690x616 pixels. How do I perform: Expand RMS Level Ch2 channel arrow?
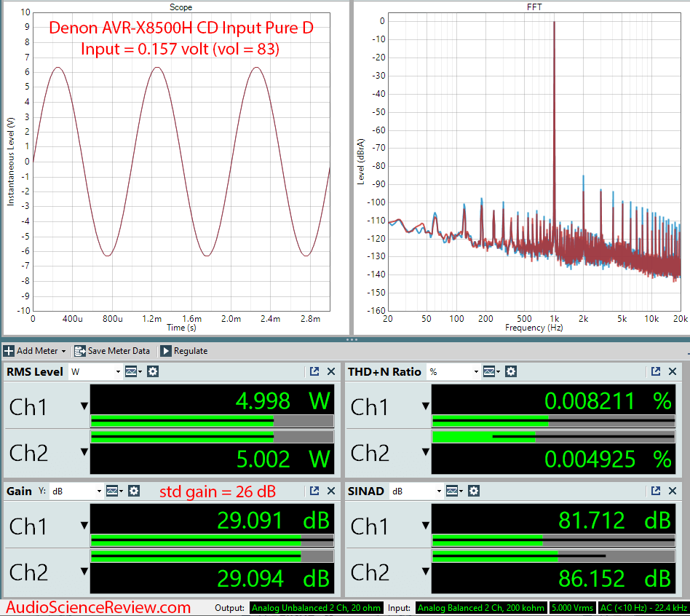coord(84,451)
